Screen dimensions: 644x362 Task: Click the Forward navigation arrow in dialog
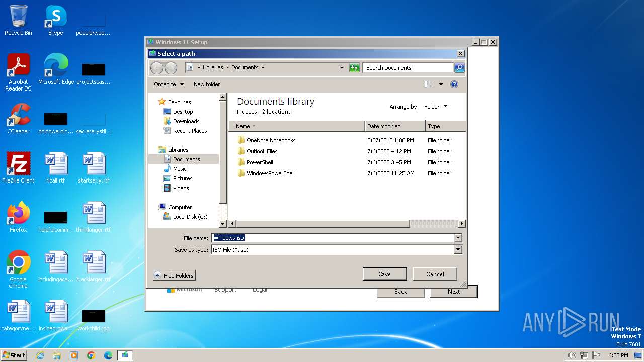(171, 68)
